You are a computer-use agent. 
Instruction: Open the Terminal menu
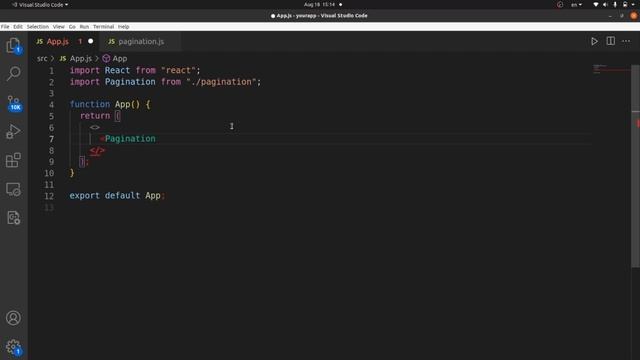[x=103, y=27]
